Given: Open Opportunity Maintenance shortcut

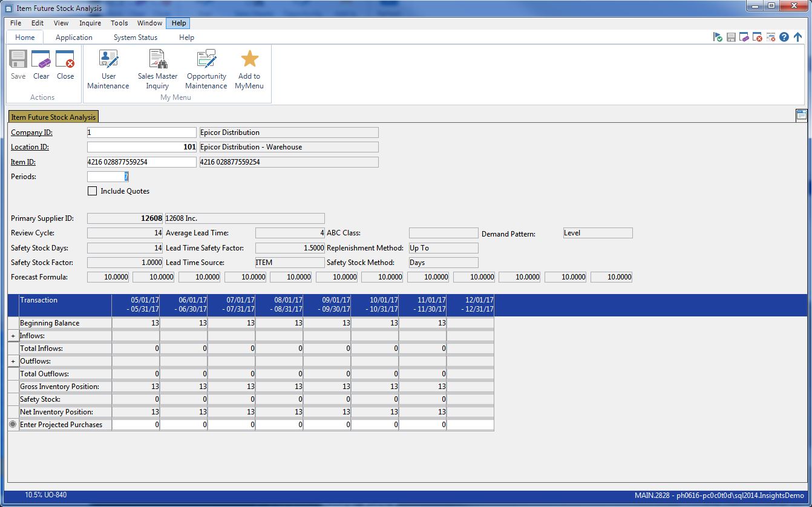Looking at the screenshot, I should (x=206, y=69).
